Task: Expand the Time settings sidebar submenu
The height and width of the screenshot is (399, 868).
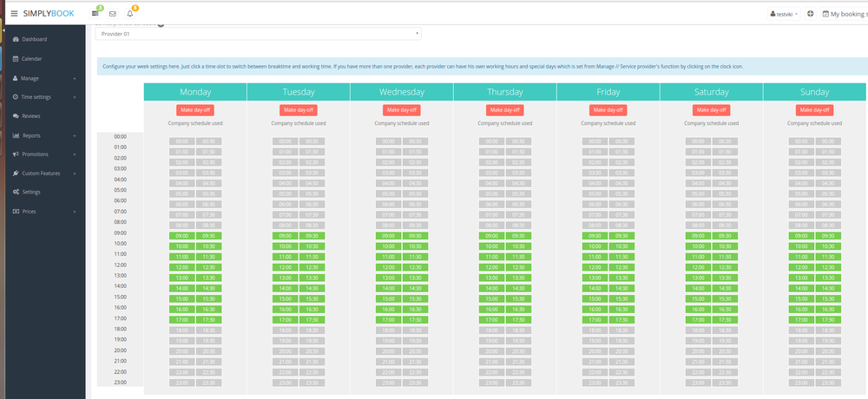Action: point(43,96)
